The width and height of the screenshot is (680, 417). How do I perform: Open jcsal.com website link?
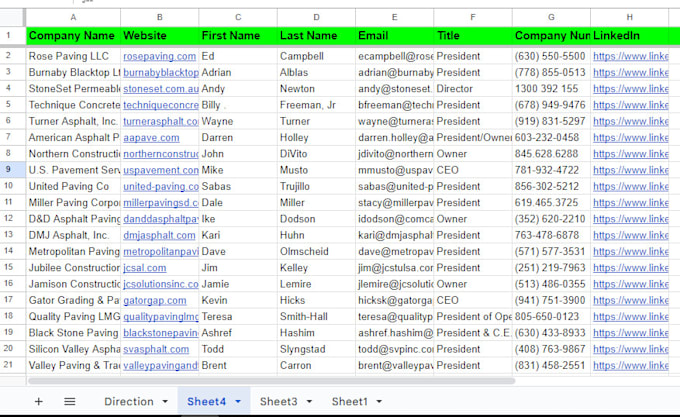click(144, 268)
